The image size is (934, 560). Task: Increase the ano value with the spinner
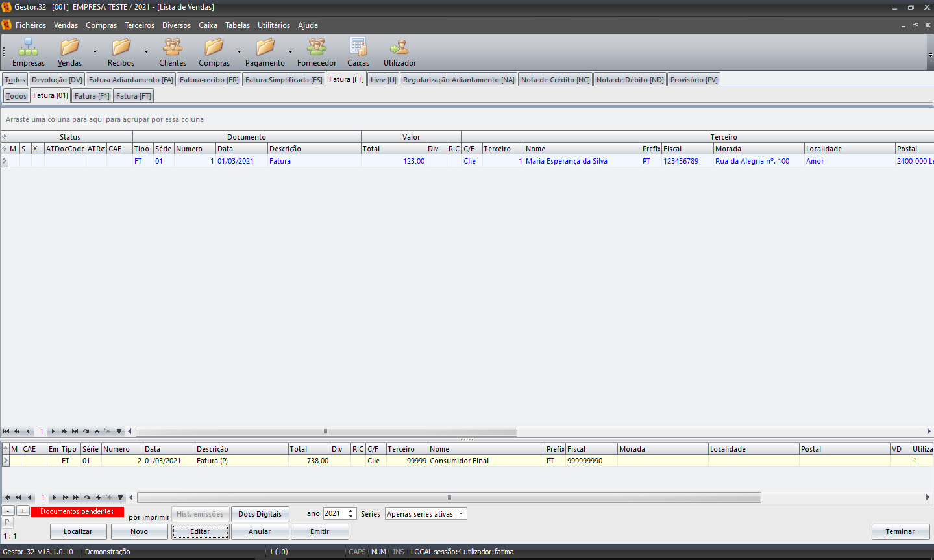point(351,511)
